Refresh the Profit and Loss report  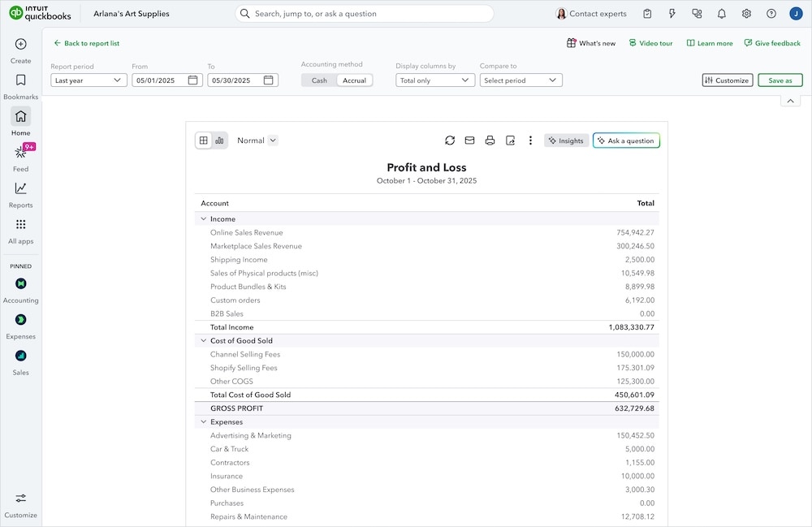pyautogui.click(x=450, y=140)
